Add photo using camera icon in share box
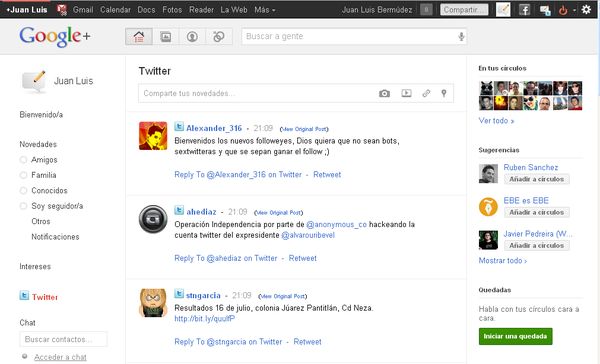 [x=384, y=93]
